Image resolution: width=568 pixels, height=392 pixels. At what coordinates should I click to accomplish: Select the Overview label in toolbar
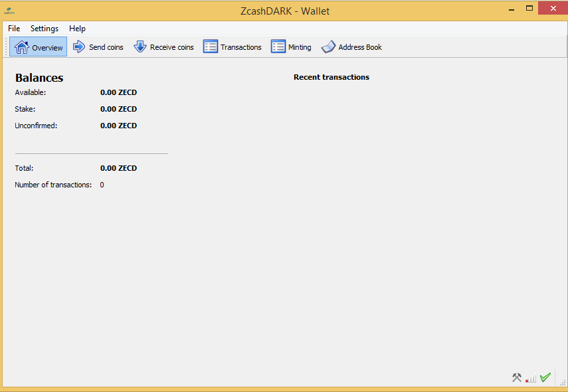47,47
